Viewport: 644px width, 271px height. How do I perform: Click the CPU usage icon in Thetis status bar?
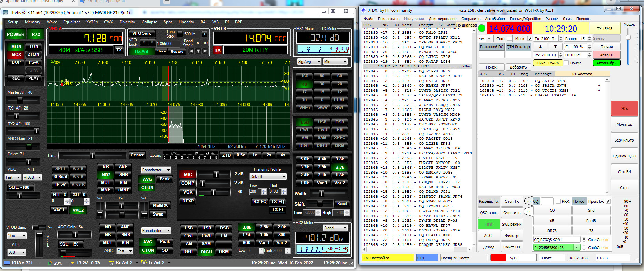tap(50, 263)
